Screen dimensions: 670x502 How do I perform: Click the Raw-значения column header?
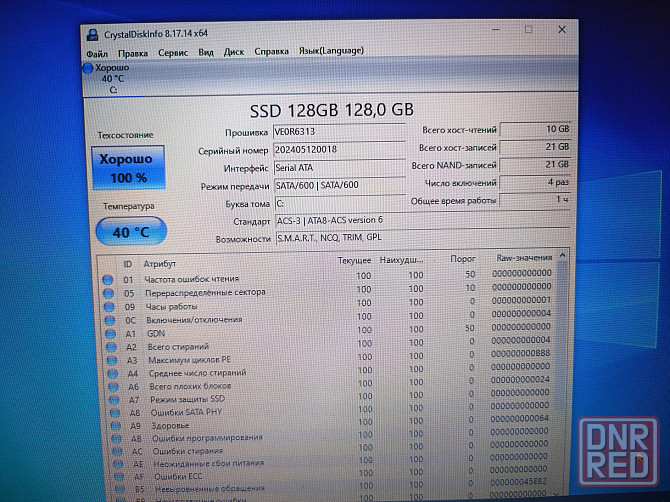coord(524,258)
